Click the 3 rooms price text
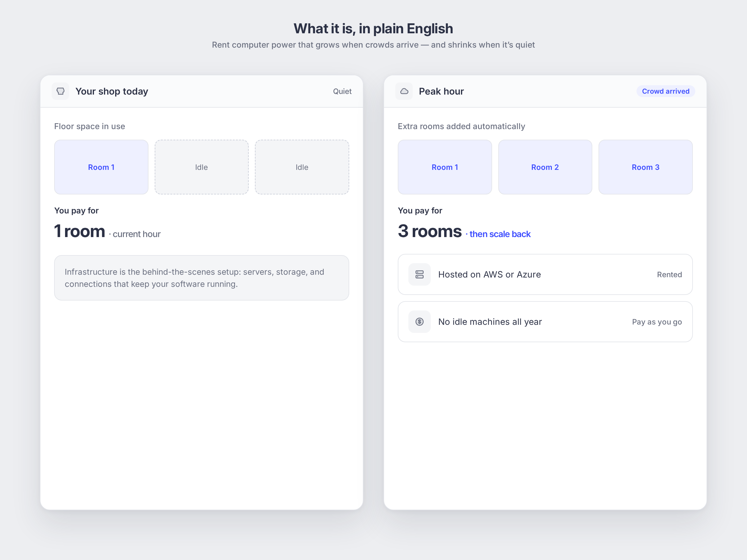 tap(430, 231)
